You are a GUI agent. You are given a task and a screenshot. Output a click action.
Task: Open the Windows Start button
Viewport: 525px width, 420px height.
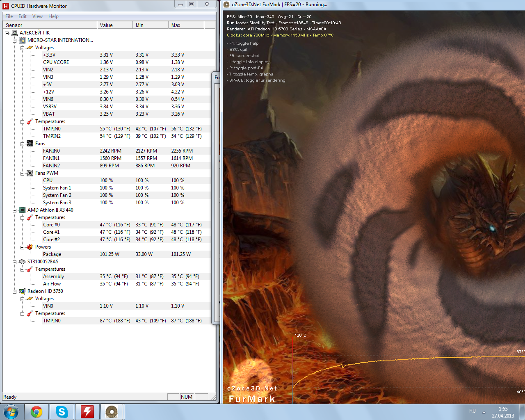(11, 411)
